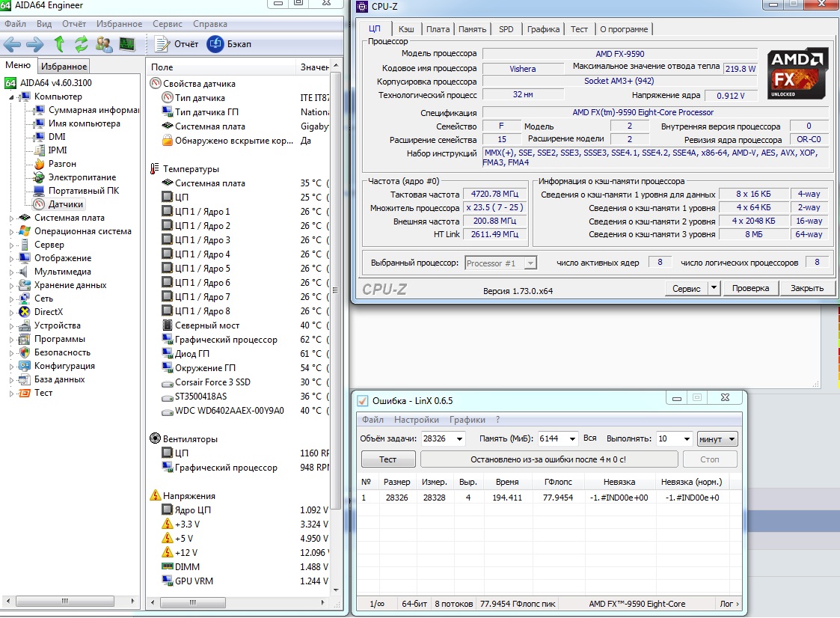Open the Выполнять count dropdown in LinX

coord(687,439)
